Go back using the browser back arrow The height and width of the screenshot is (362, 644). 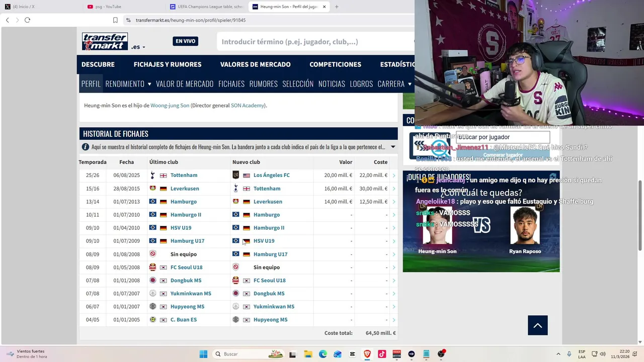point(7,20)
